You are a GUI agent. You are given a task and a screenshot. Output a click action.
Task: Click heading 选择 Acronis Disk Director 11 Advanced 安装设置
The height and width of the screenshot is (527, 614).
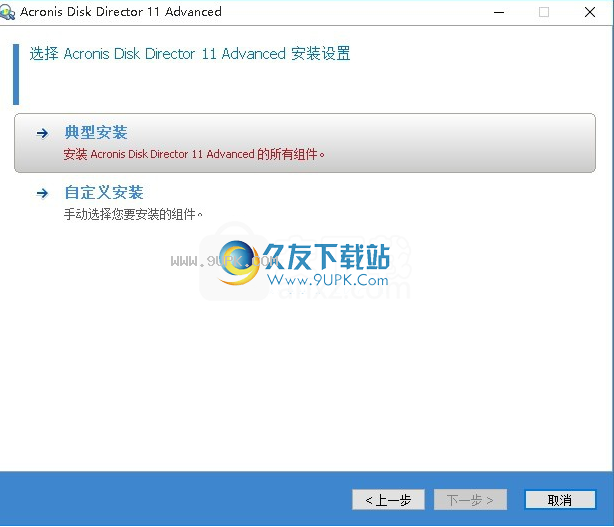[x=190, y=54]
